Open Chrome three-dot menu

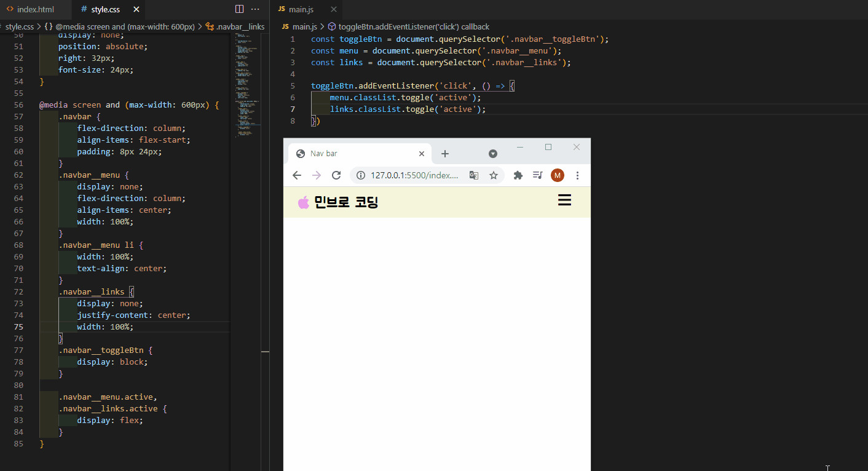click(x=577, y=175)
